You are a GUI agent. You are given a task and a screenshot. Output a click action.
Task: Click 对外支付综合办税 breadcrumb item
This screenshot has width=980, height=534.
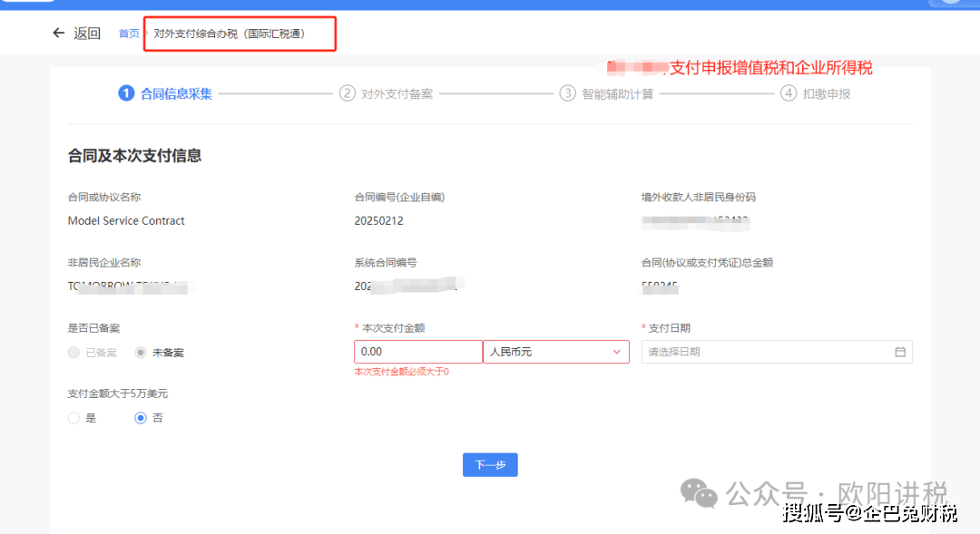[x=229, y=34]
